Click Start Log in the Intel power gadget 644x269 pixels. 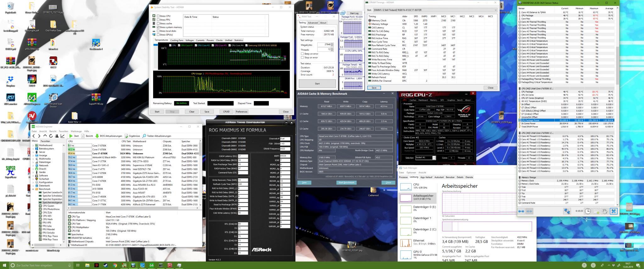[x=354, y=13]
